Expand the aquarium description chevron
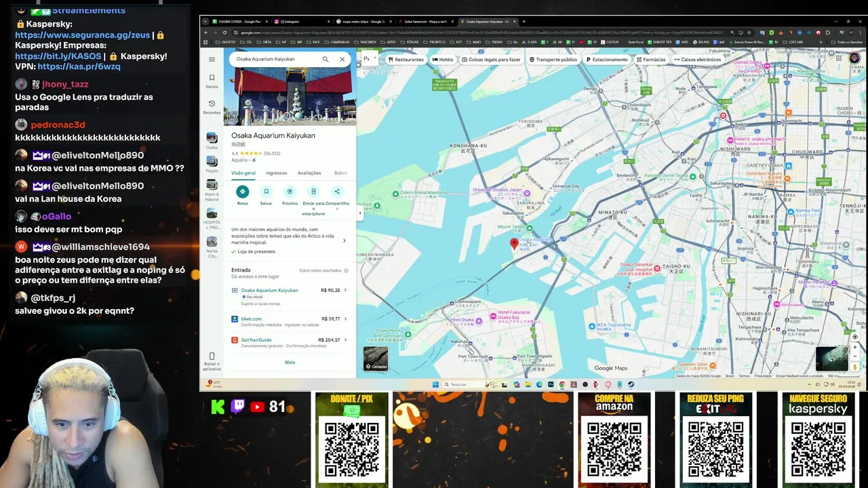 pos(344,240)
